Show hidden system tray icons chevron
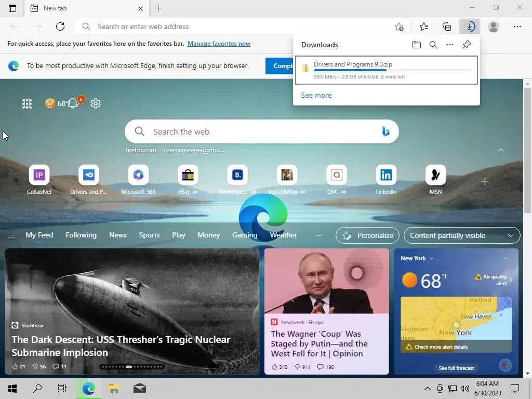 [x=427, y=389]
